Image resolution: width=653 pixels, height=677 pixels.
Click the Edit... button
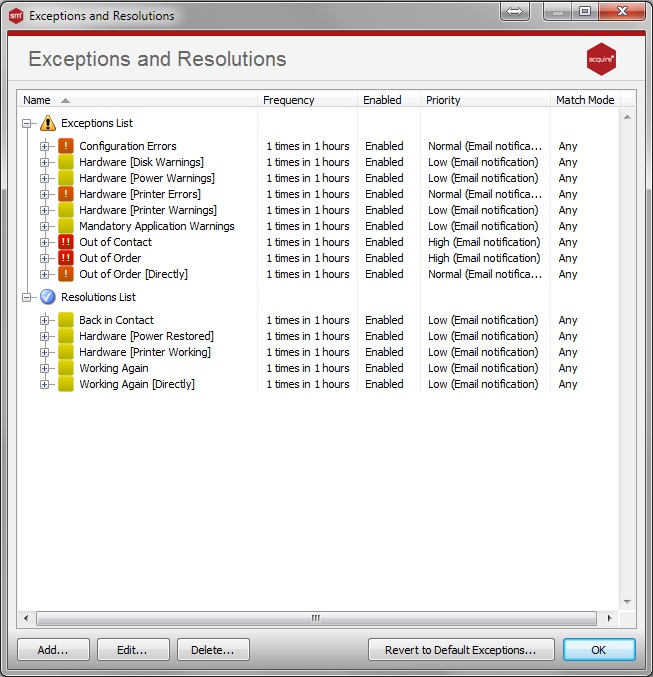tap(133, 650)
